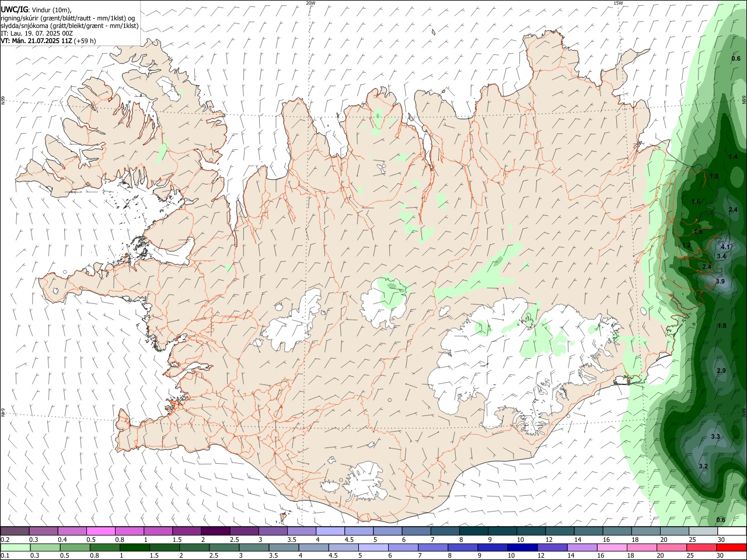The height and width of the screenshot is (560, 747).
Task: Click the 'UWC/IG' title text
Action: (x=13, y=9)
